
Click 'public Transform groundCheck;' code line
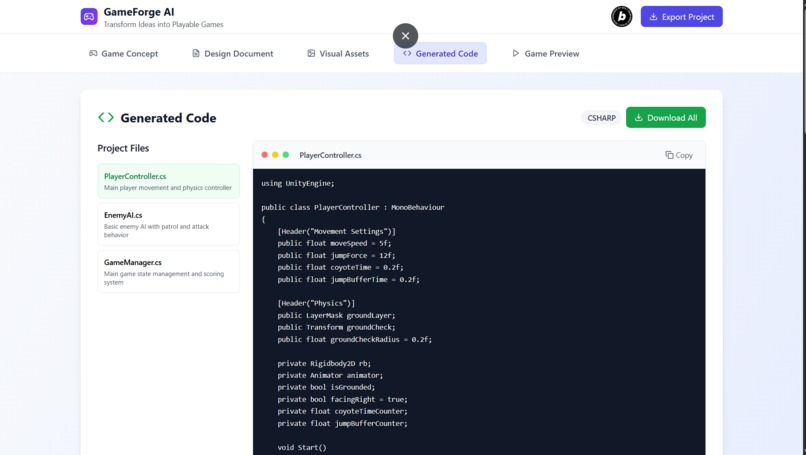coord(336,327)
